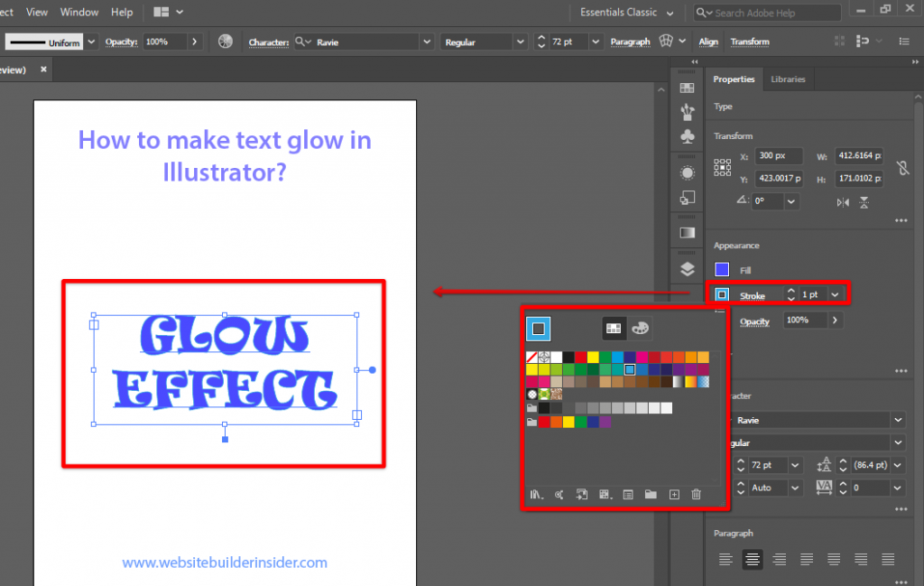Flip the object horizontally in Transform
924x586 pixels.
(x=843, y=202)
